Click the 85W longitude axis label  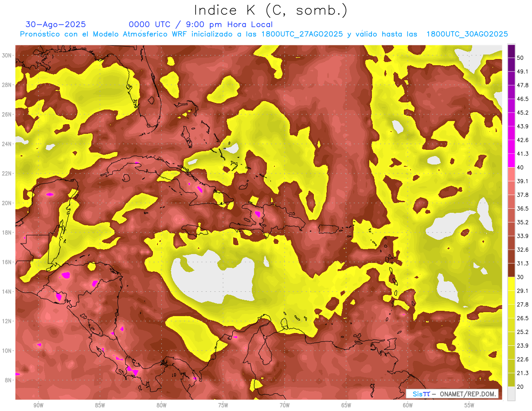coord(100,405)
